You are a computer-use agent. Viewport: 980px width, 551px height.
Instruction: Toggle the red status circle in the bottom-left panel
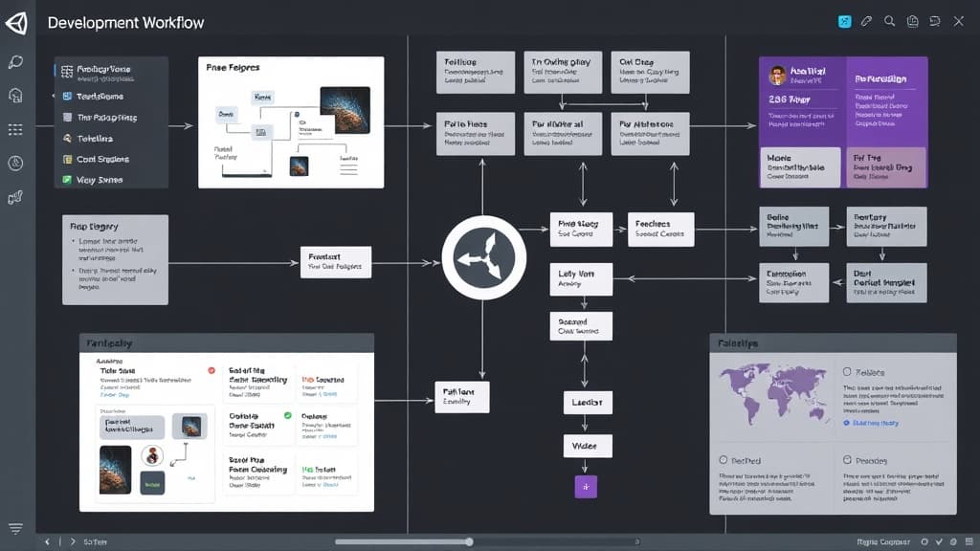coord(211,370)
